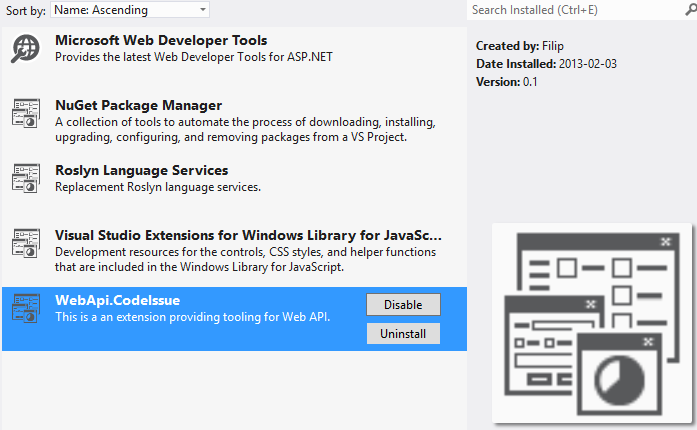
Task: Select the Name: Ascending combo box
Action: 130,9
